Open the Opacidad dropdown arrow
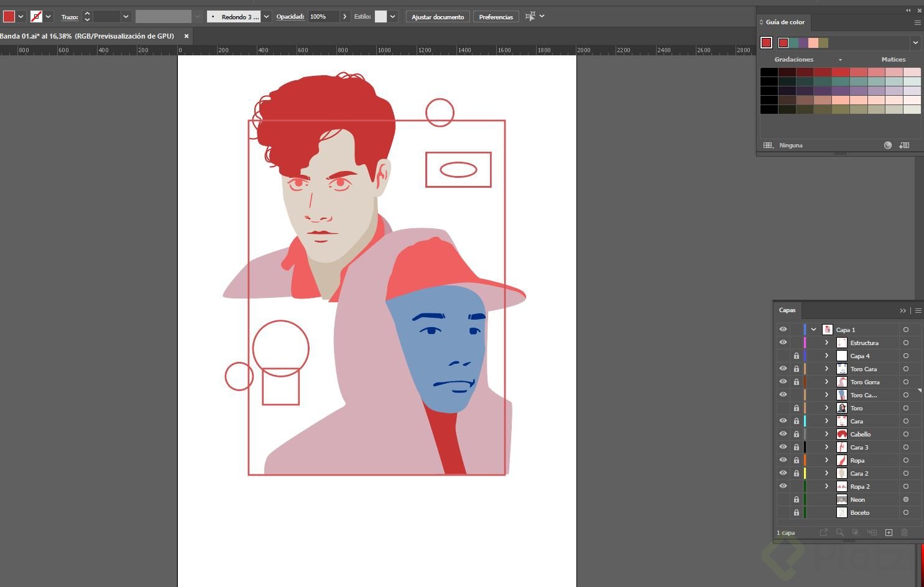The height and width of the screenshot is (587, 924). point(344,16)
